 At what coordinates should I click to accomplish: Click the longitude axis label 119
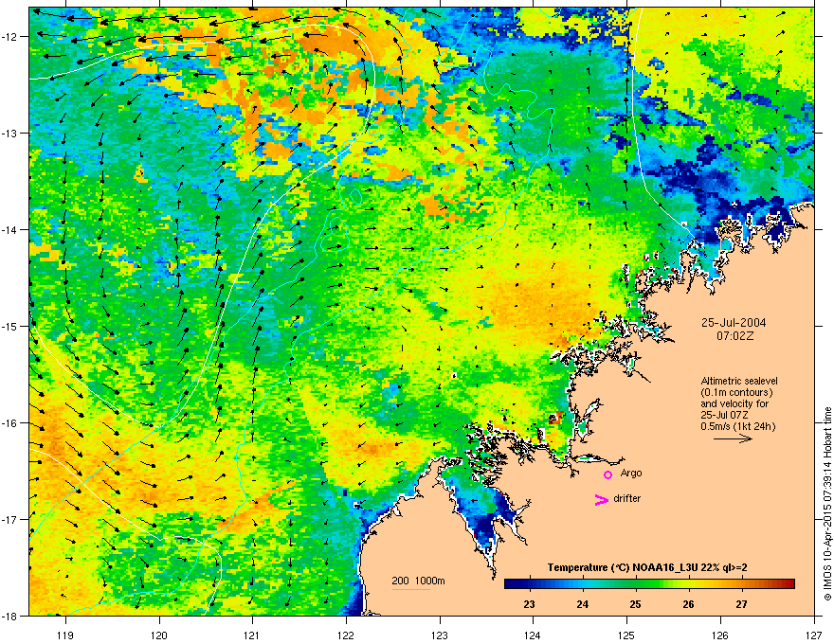point(65,635)
